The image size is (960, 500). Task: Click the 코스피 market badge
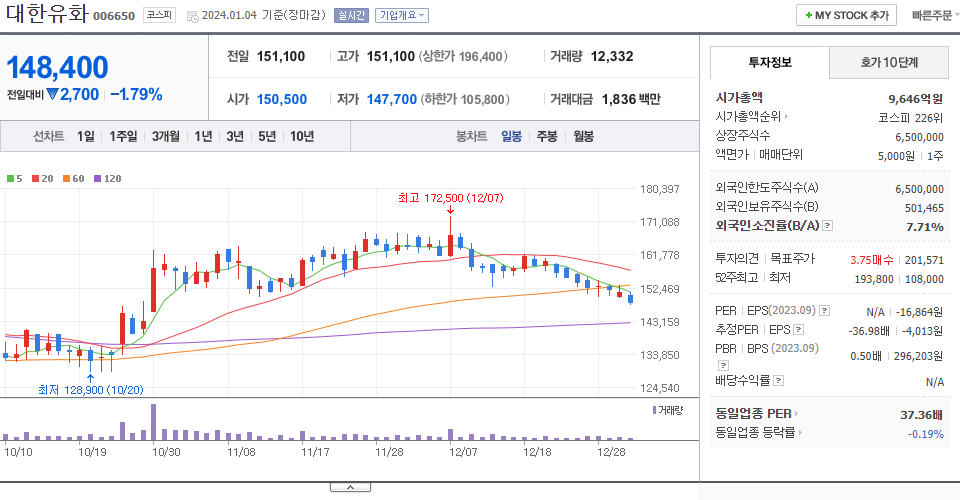click(x=159, y=15)
